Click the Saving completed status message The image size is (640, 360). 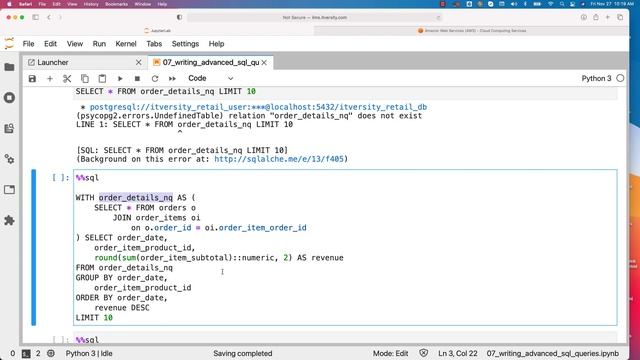242,353
